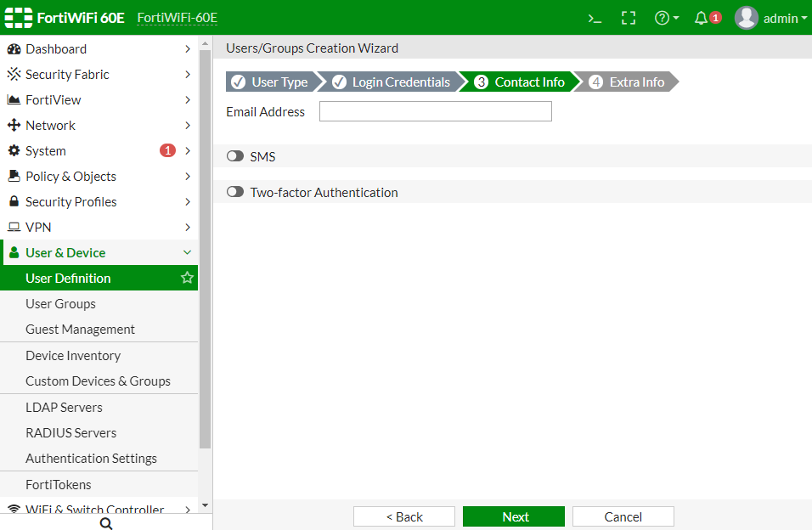The width and height of the screenshot is (812, 530).
Task: Click the User & Device person icon
Action: pyautogui.click(x=14, y=253)
